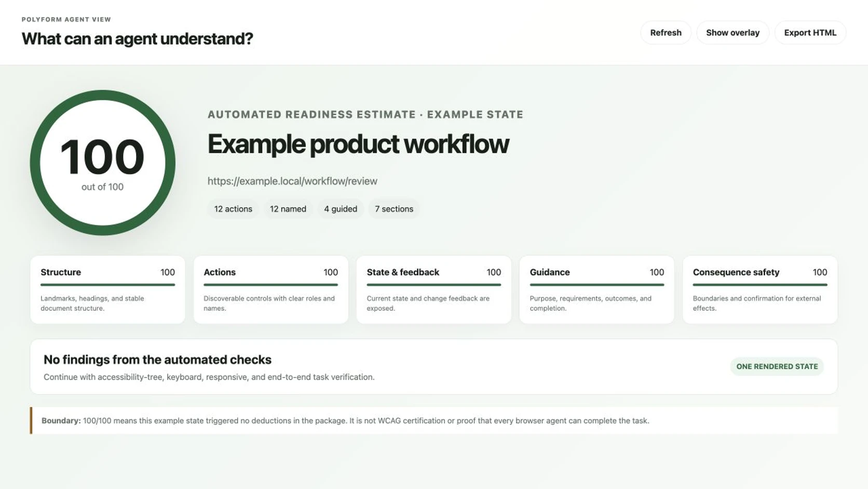868x489 pixels.
Task: Click the large 100 score number
Action: point(102,156)
